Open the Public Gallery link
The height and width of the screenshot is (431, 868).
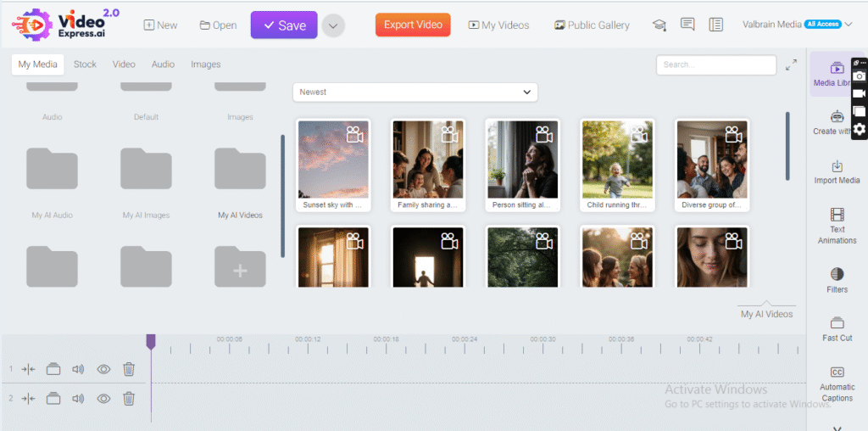pos(592,25)
